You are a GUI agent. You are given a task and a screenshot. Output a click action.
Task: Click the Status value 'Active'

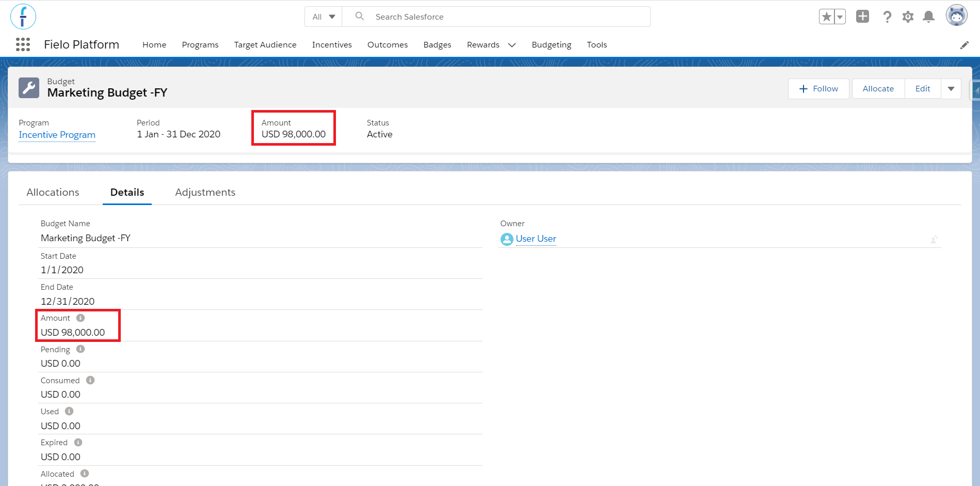(x=380, y=134)
